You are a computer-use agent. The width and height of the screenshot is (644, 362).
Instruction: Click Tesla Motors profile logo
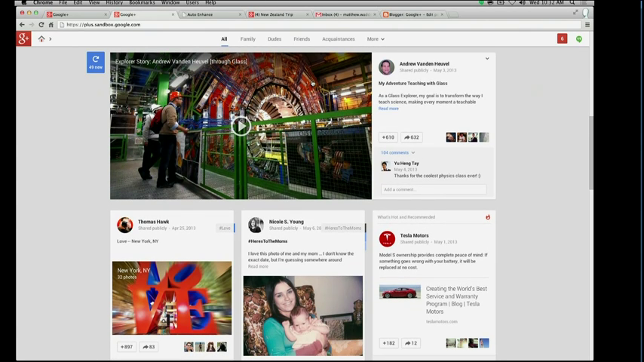(387, 238)
